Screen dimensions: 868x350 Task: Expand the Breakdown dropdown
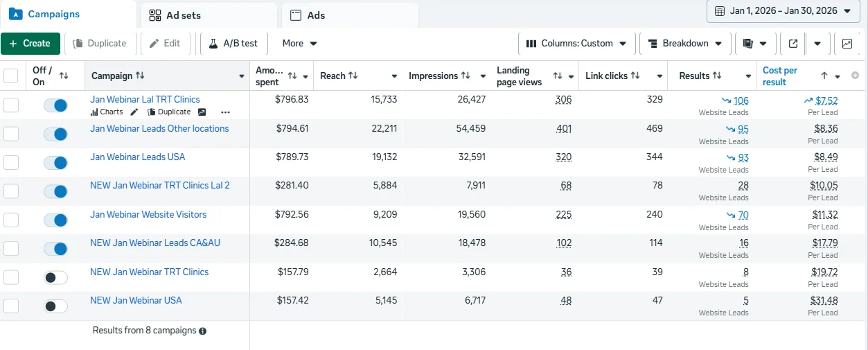coord(684,43)
